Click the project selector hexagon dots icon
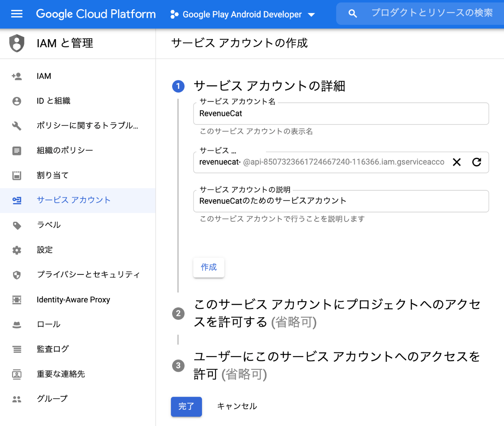504x426 pixels. pos(174,14)
